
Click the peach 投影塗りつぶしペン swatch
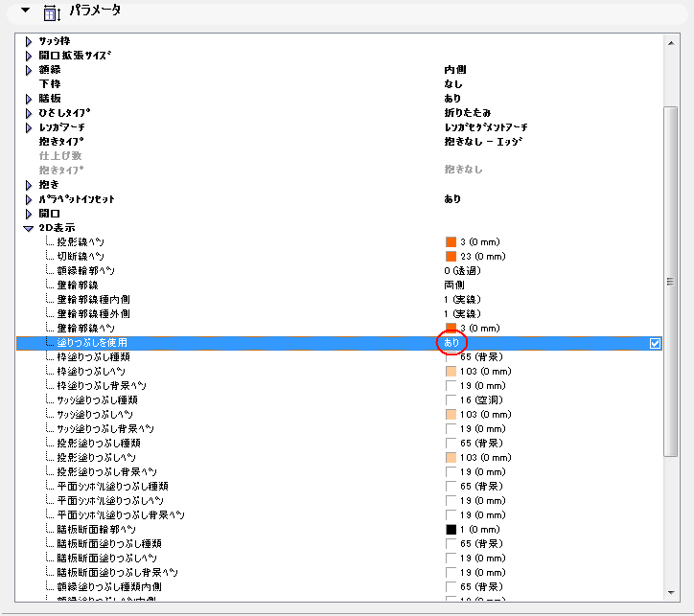(x=451, y=457)
